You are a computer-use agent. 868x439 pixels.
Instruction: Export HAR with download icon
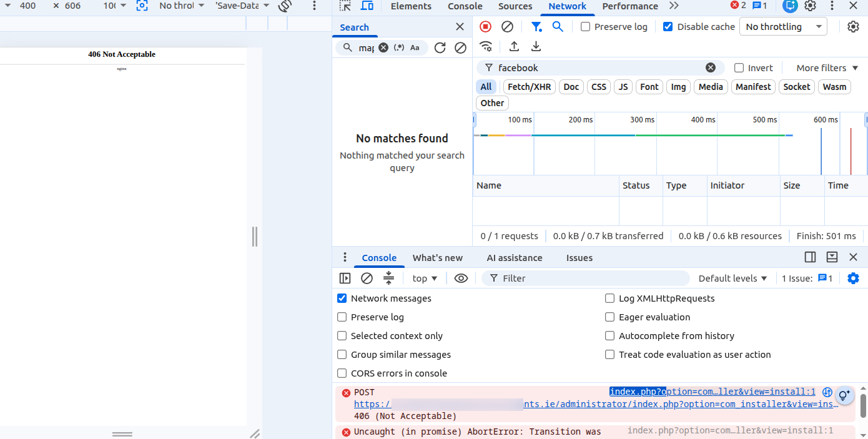(x=536, y=47)
